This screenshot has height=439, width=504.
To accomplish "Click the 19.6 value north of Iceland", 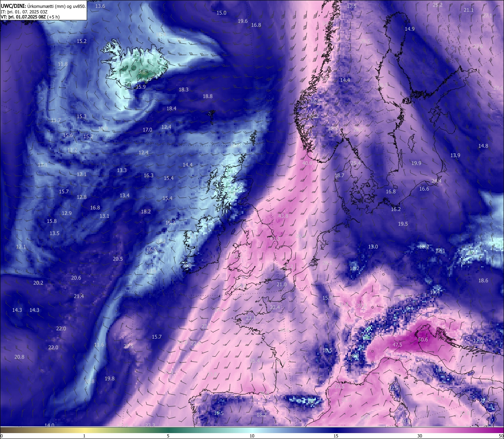I will click(x=243, y=21).
